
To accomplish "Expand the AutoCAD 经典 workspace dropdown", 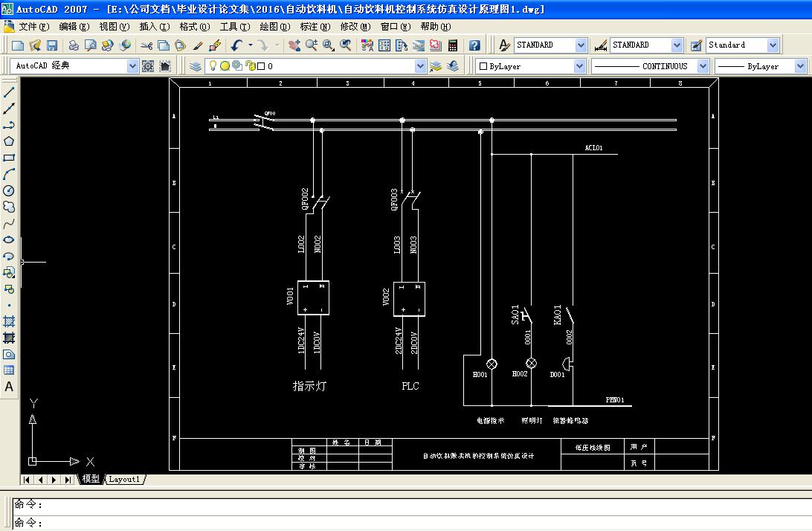I will pos(132,66).
